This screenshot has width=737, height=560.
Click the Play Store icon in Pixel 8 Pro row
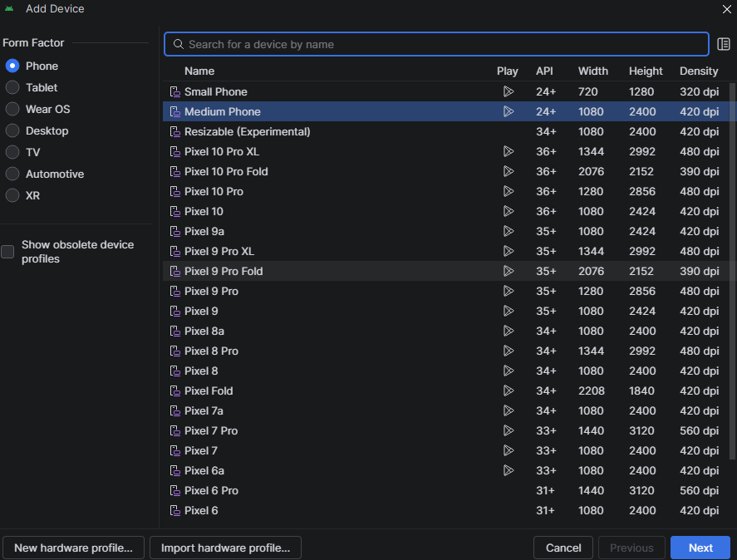509,351
